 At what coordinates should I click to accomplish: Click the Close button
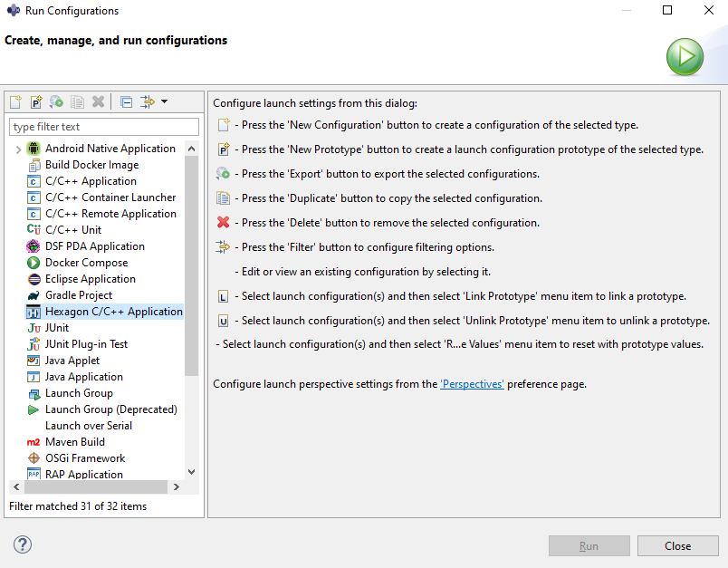[677, 545]
